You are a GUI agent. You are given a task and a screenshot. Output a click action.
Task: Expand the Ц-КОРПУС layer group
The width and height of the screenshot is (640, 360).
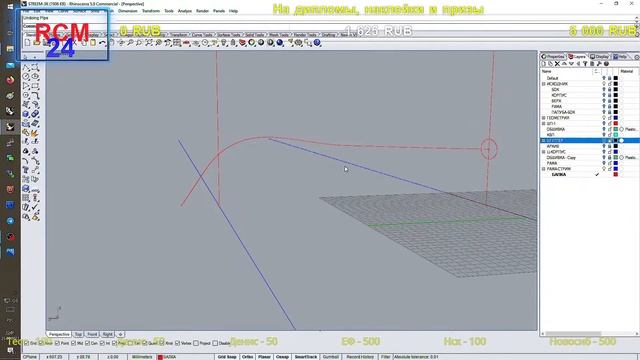(544, 152)
